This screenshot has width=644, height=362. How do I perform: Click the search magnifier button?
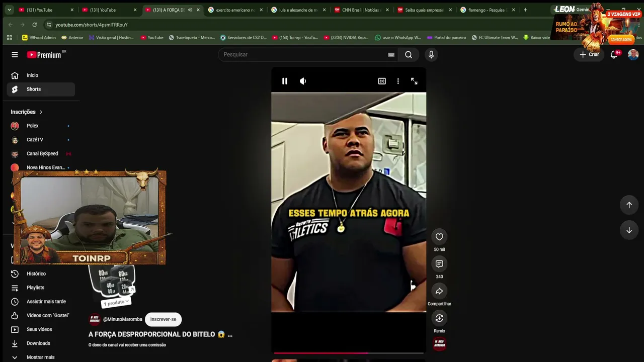pyautogui.click(x=409, y=55)
